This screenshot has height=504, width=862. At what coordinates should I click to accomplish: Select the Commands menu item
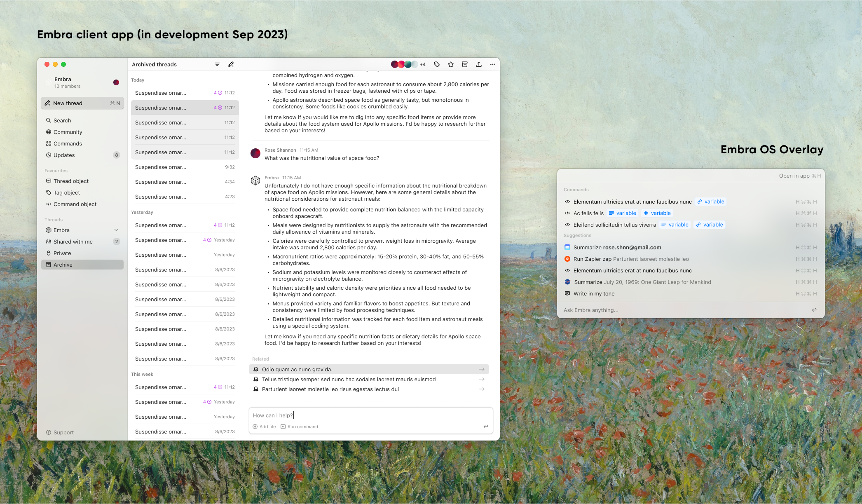tap(68, 143)
